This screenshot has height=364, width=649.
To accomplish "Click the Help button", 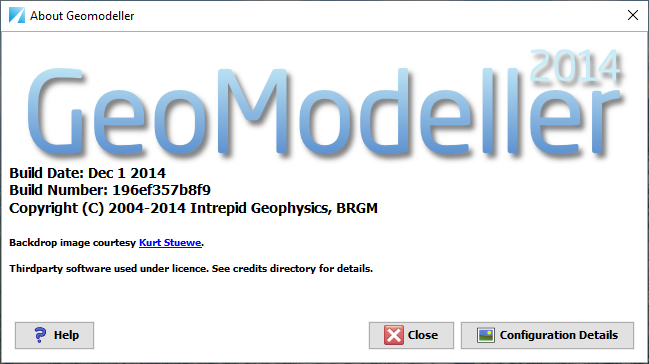I will coord(54,335).
